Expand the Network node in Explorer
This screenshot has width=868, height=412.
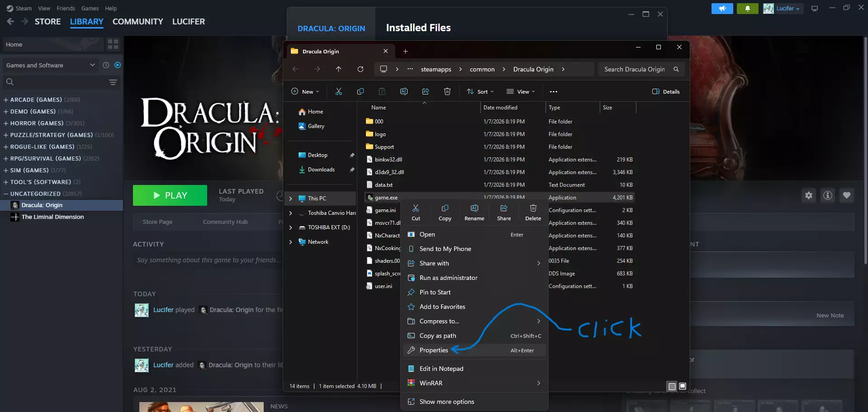click(290, 242)
